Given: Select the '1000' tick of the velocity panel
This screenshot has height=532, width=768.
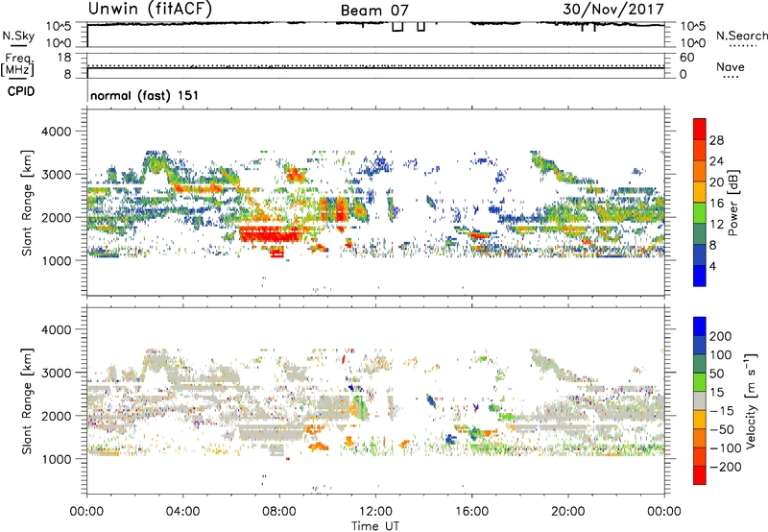Looking at the screenshot, I should point(56,459).
